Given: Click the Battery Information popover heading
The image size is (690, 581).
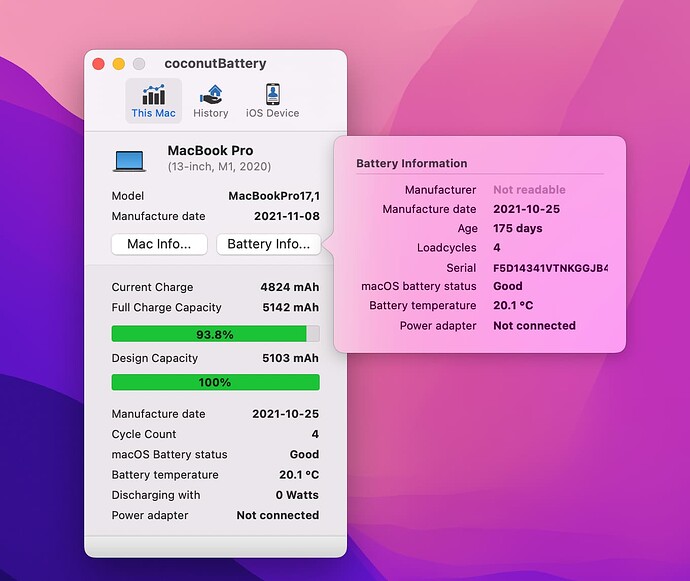Looking at the screenshot, I should click(x=411, y=163).
